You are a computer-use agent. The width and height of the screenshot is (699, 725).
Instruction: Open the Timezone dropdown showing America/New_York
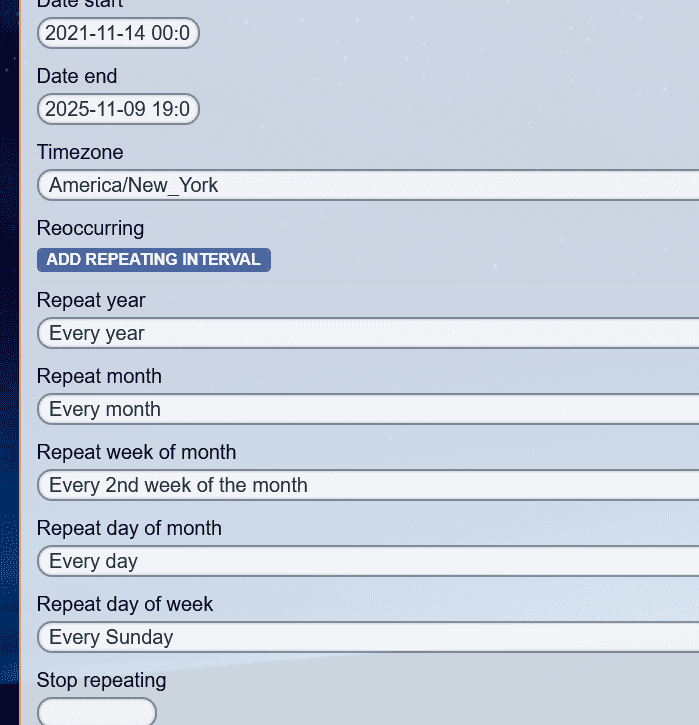point(367,185)
